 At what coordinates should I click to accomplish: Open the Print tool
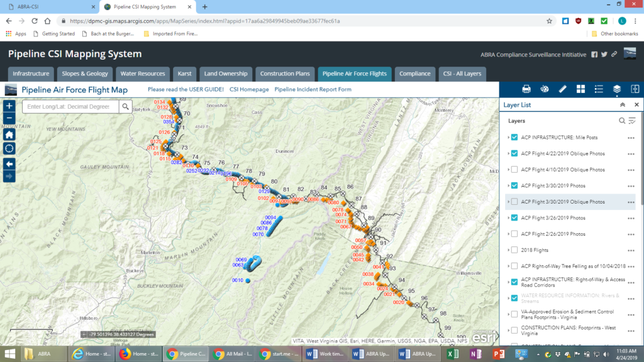click(x=527, y=89)
